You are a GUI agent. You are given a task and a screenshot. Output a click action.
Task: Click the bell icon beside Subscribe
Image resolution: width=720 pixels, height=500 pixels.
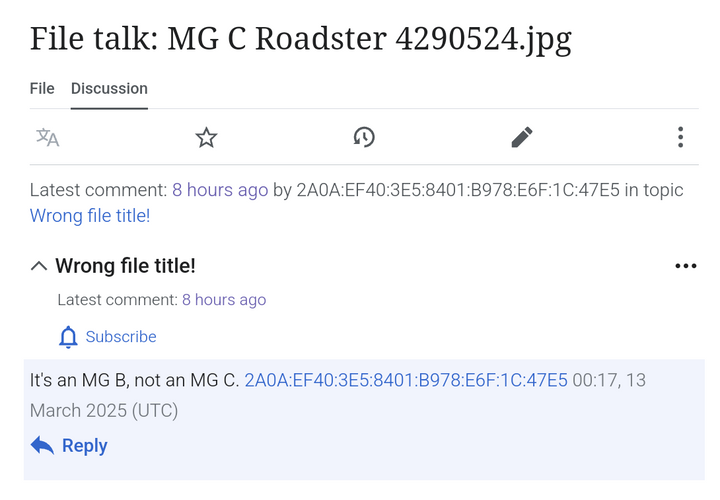point(68,337)
